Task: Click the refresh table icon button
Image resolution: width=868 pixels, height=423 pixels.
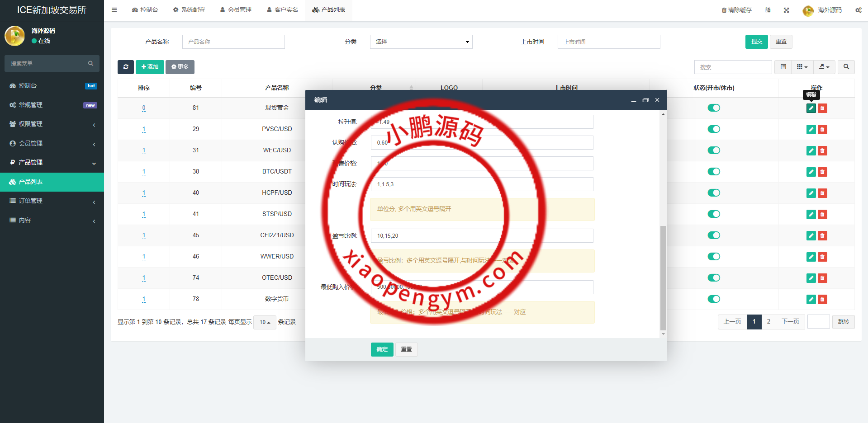Action: point(125,67)
